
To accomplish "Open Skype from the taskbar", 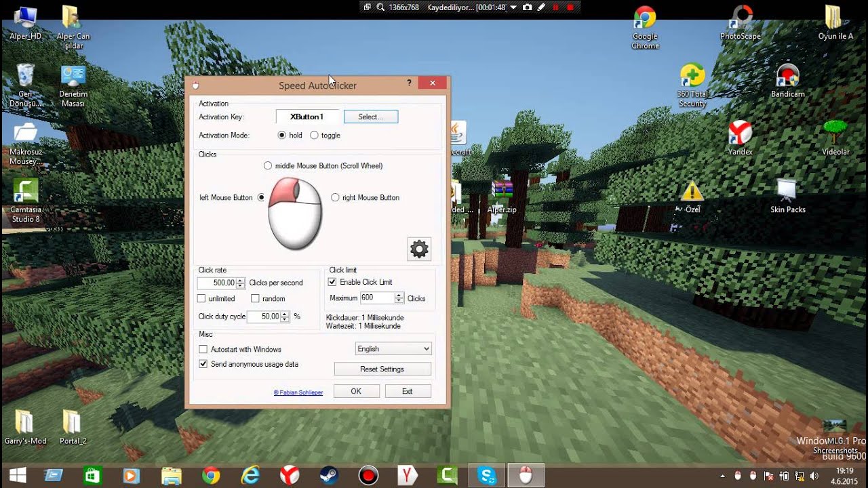I will [487, 476].
